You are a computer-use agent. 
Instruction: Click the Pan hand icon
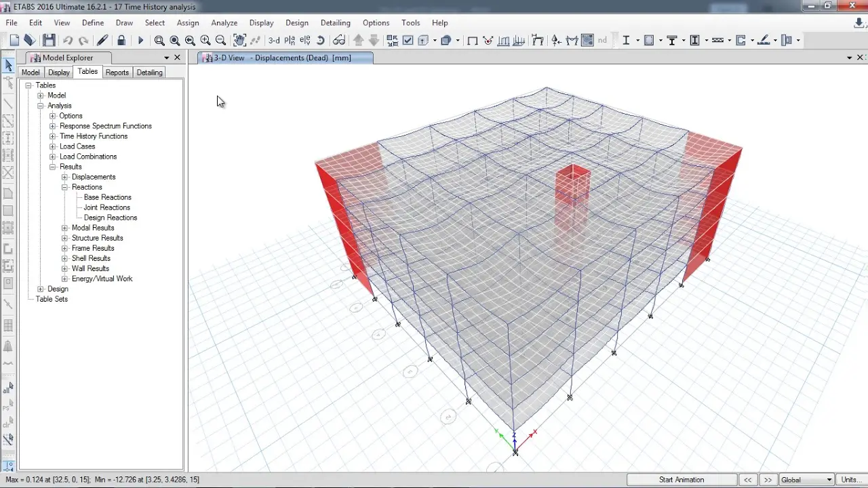coord(239,41)
